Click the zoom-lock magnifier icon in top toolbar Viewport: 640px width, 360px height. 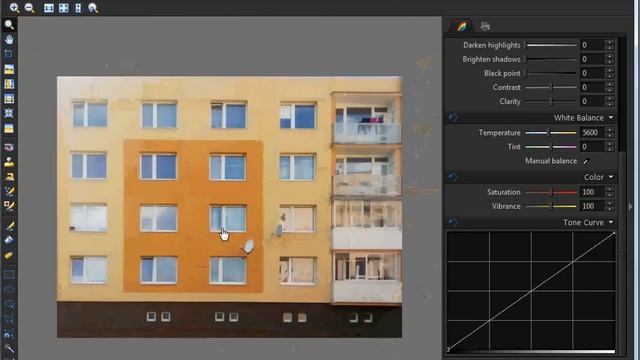pos(93,8)
